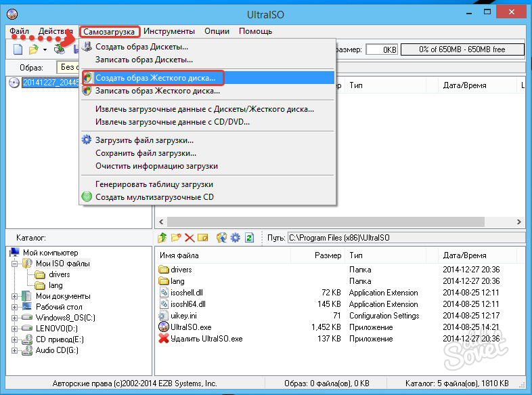Select the UltraISO.exe file

[192, 327]
